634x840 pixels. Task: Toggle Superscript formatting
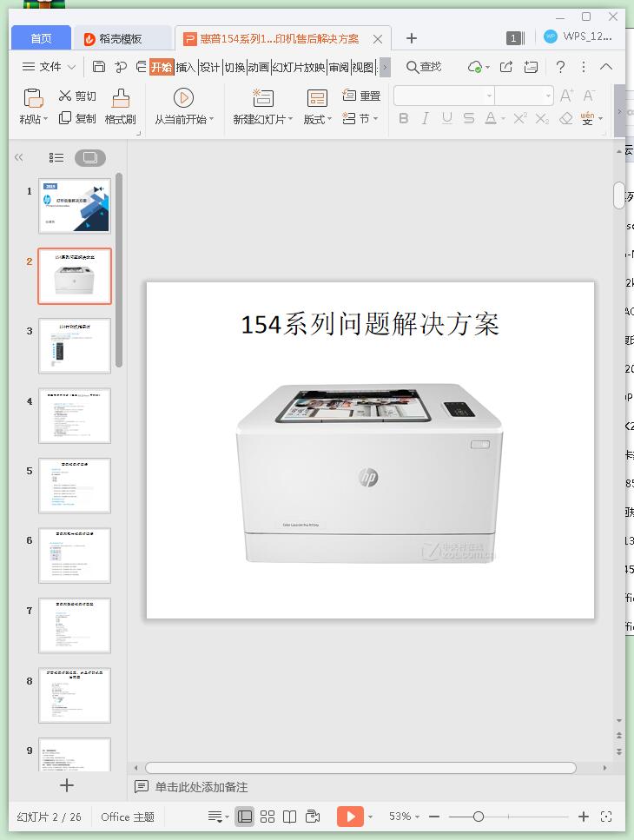point(520,118)
